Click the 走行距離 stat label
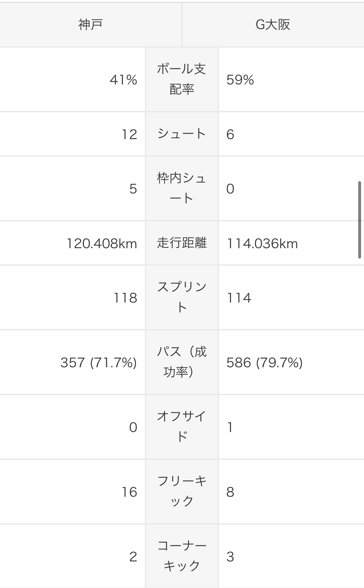This screenshot has width=364, height=588. point(182,243)
